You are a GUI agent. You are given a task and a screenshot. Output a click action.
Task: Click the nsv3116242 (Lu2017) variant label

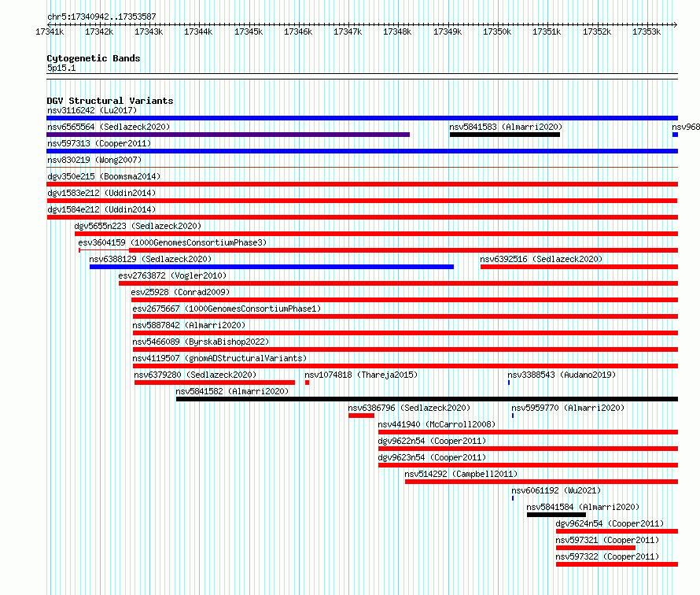coord(92,110)
